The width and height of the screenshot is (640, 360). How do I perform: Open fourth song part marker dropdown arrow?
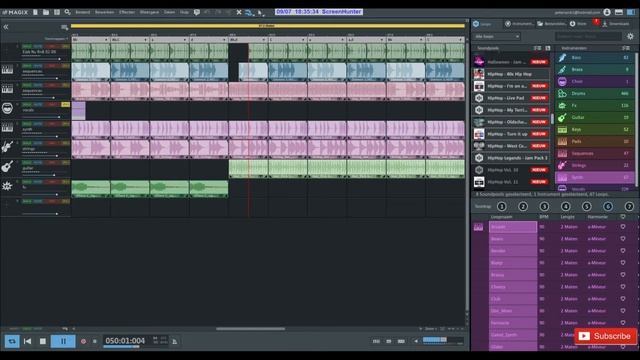click(224, 40)
